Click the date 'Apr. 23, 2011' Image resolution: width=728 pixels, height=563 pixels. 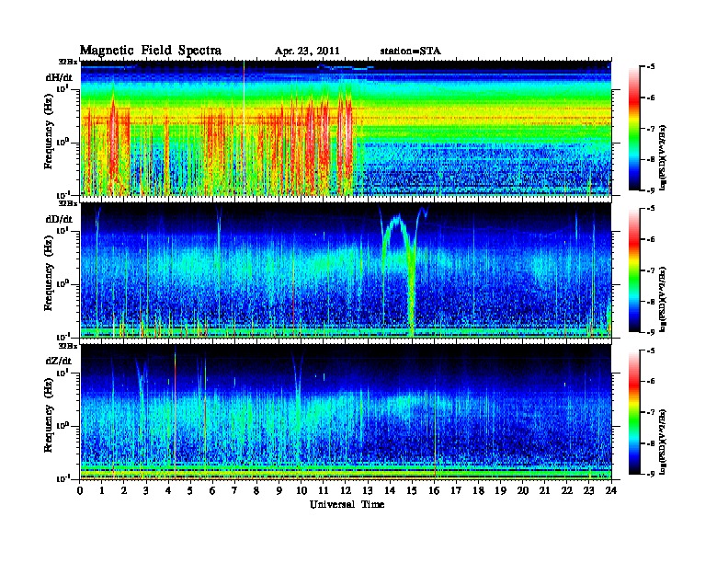tap(307, 52)
